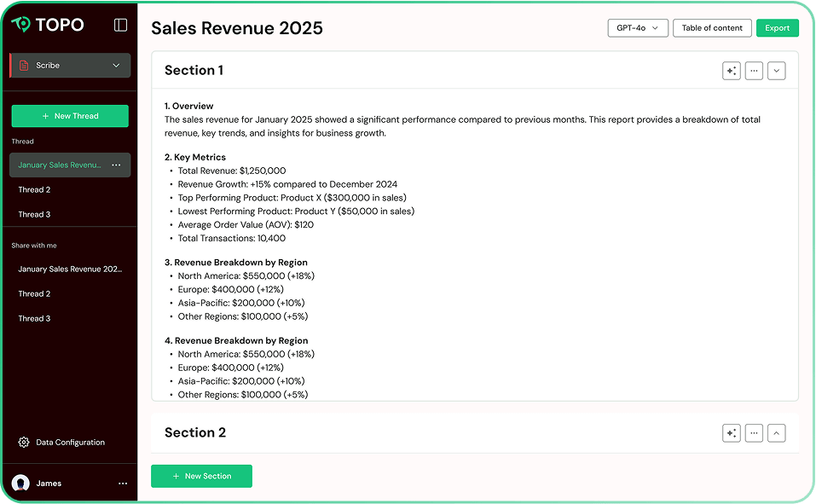Screen dimensions: 816x504
Task: Select Thread 2 under Thread list
Action: point(35,190)
